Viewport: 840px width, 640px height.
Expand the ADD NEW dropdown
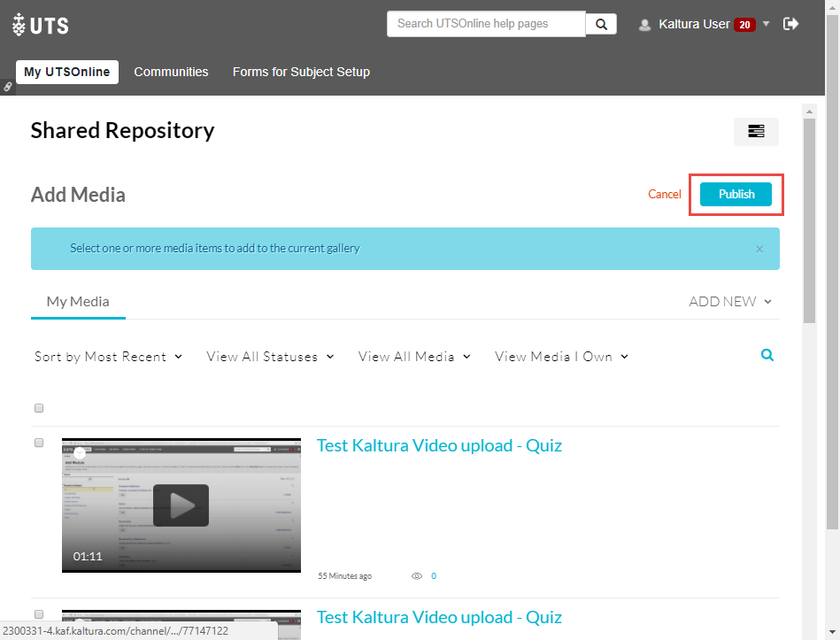click(730, 302)
